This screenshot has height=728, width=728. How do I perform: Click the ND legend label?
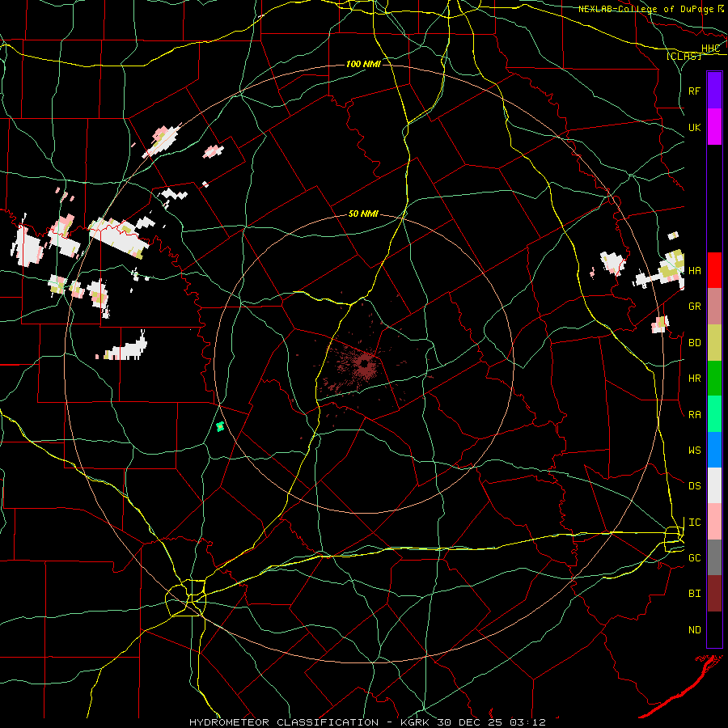click(x=694, y=630)
